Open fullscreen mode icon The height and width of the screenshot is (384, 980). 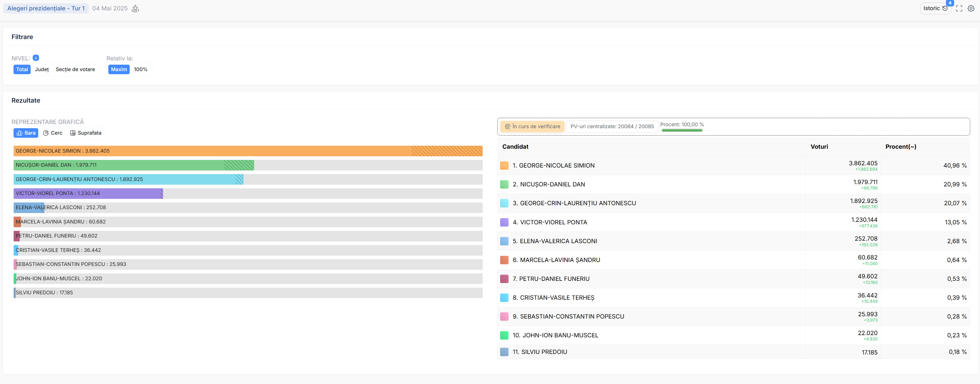[x=959, y=8]
